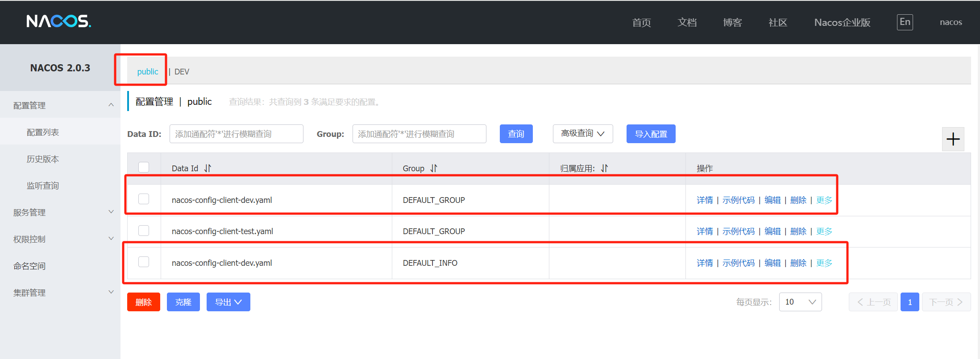Open 示例代码 for the DEFAULT_INFO row
Viewport: 980px width, 359px height.
[739, 263]
